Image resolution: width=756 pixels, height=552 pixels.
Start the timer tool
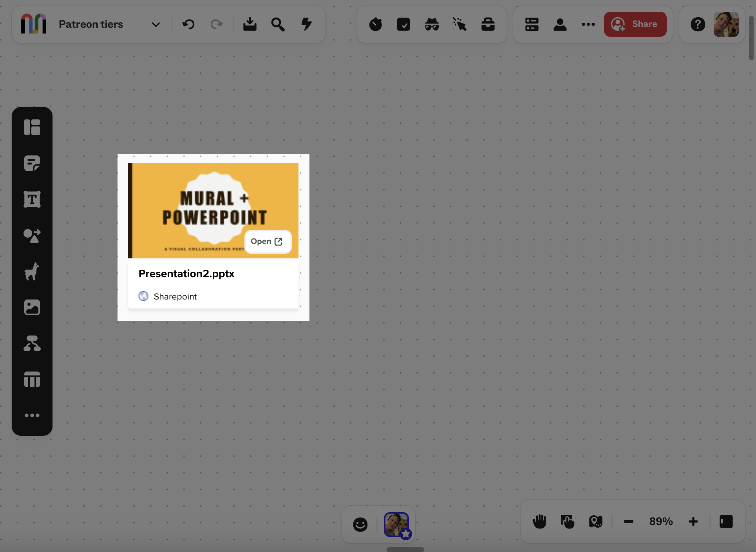375,24
